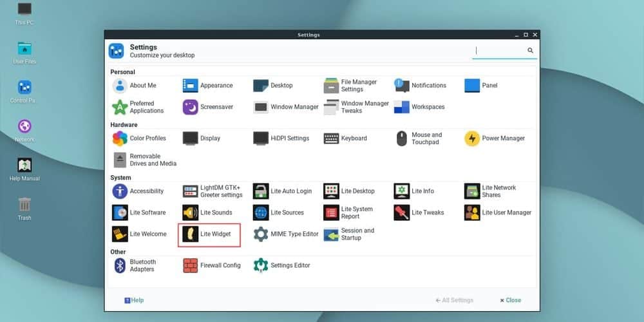The width and height of the screenshot is (644, 322).
Task: Click the Other section heading
Action: [x=118, y=252]
